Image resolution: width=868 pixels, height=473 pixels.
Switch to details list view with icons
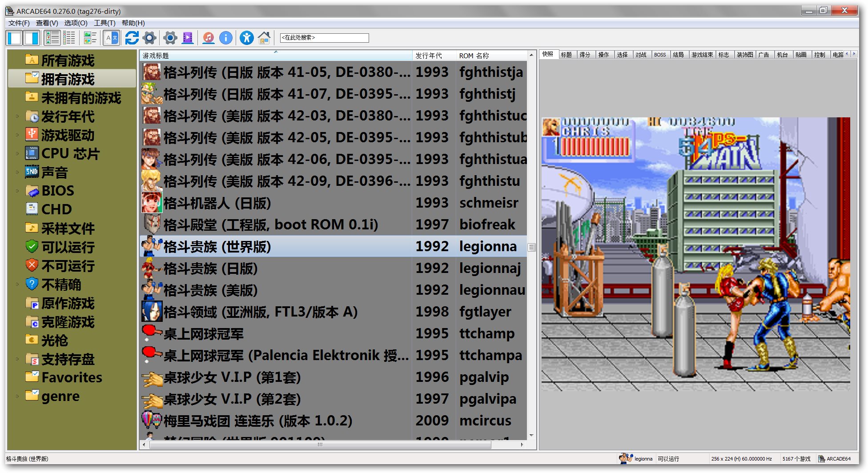tap(52, 38)
